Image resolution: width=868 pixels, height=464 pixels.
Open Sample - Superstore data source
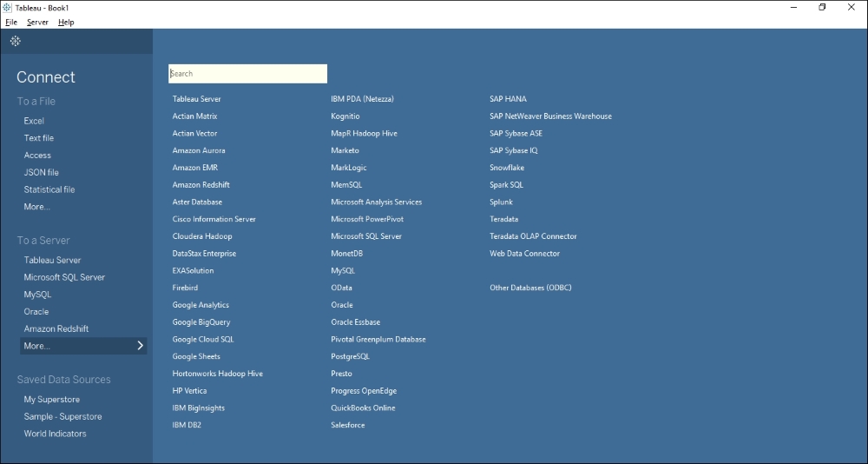tap(62, 416)
